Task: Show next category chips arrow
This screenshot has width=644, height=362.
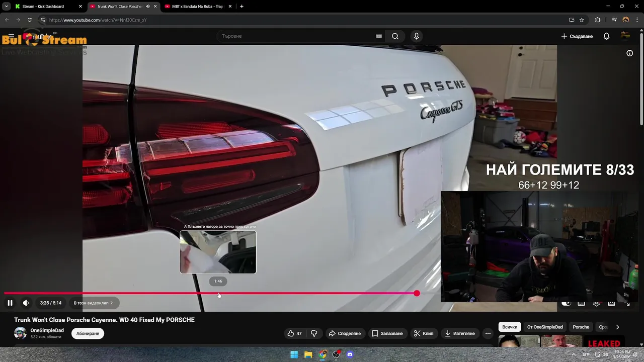Action: [617, 327]
